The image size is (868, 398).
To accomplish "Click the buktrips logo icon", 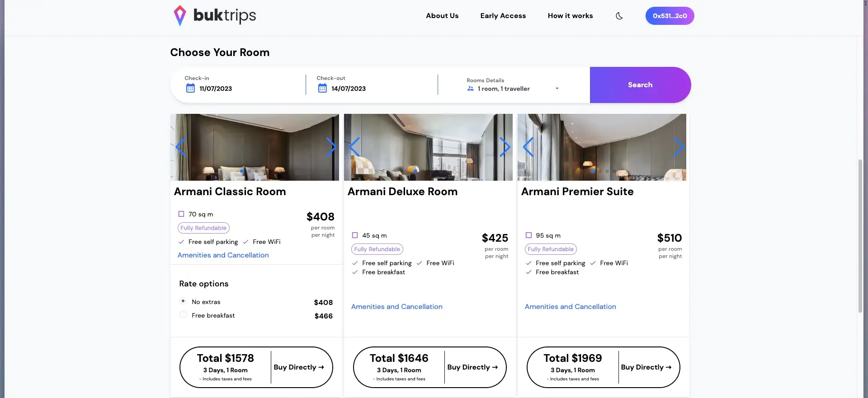I will 180,15.
